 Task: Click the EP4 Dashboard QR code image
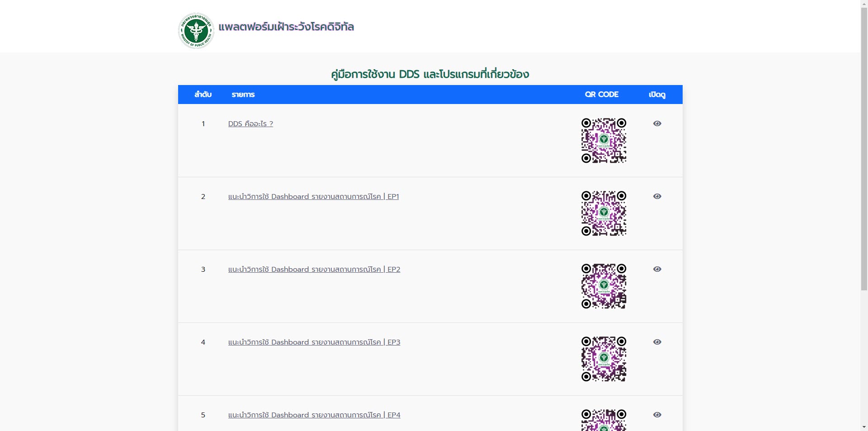tap(604, 421)
